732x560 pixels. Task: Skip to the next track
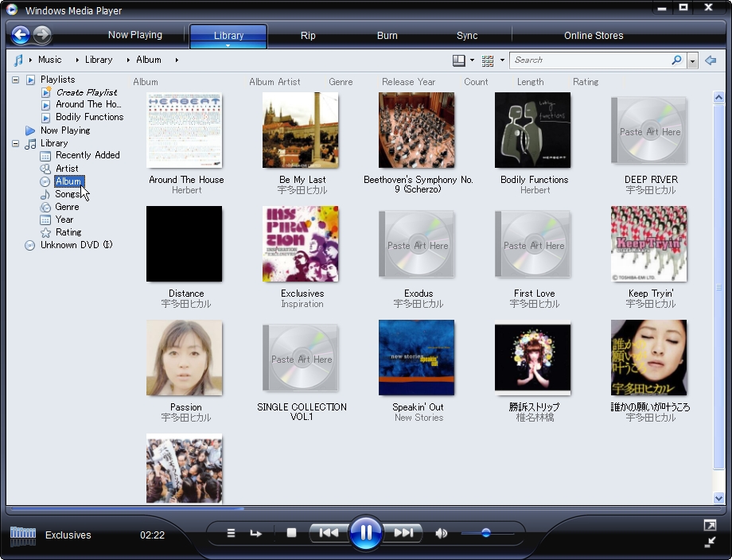pyautogui.click(x=403, y=532)
